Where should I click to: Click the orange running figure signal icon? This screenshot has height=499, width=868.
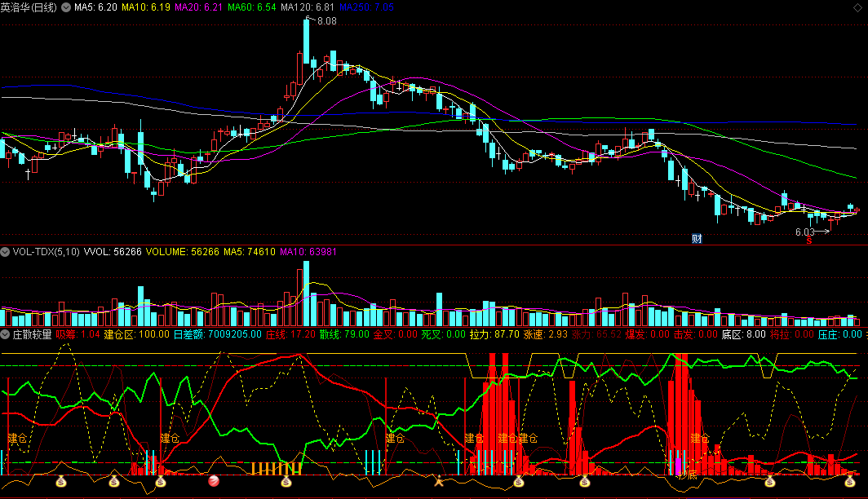click(439, 481)
